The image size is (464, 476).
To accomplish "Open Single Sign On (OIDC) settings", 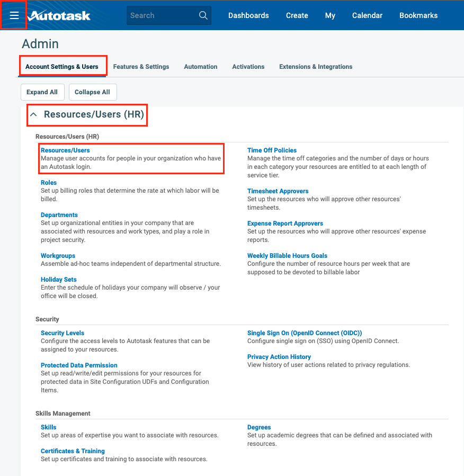I will click(x=304, y=333).
